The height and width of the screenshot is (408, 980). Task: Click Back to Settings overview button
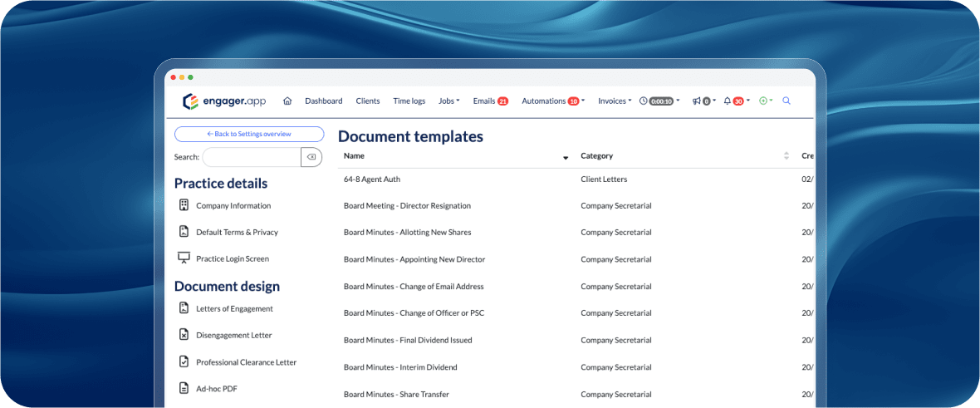click(x=249, y=134)
